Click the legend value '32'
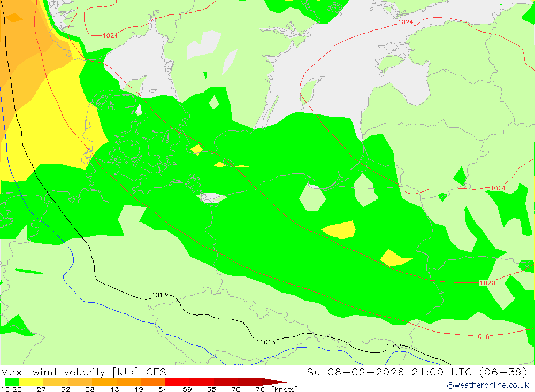Image resolution: width=535 pixels, height=392 pixels. pos(65,389)
